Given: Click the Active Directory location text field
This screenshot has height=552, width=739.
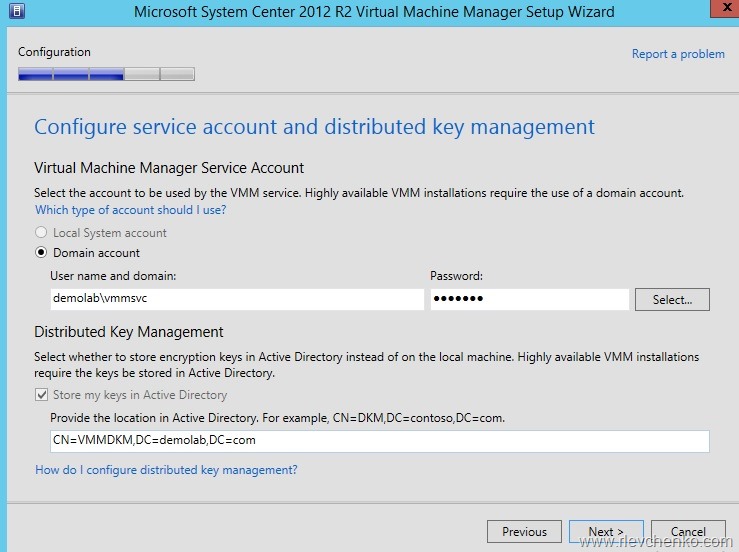Looking at the screenshot, I should [379, 441].
